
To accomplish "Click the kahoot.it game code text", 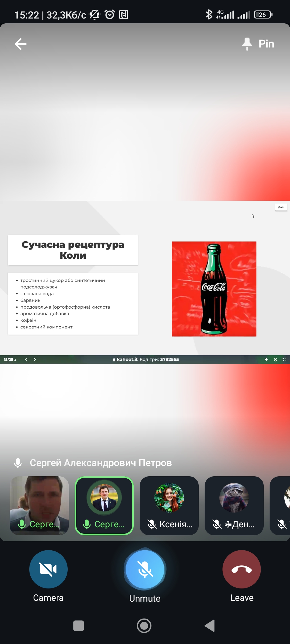I will point(146,359).
